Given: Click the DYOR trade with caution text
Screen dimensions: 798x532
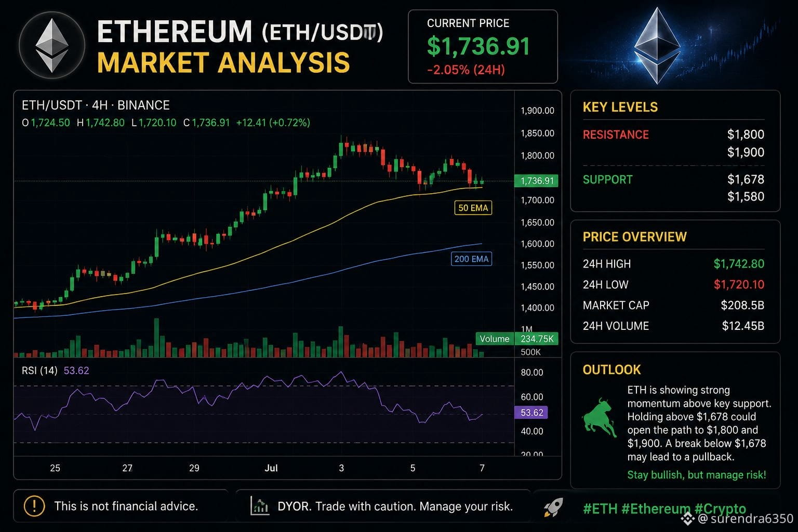Looking at the screenshot, I should (x=395, y=506).
